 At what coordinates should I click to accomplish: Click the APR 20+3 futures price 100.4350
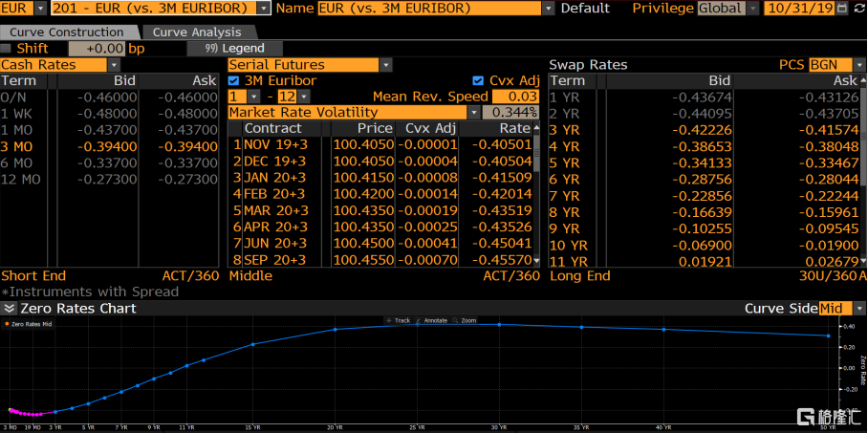[x=363, y=227]
